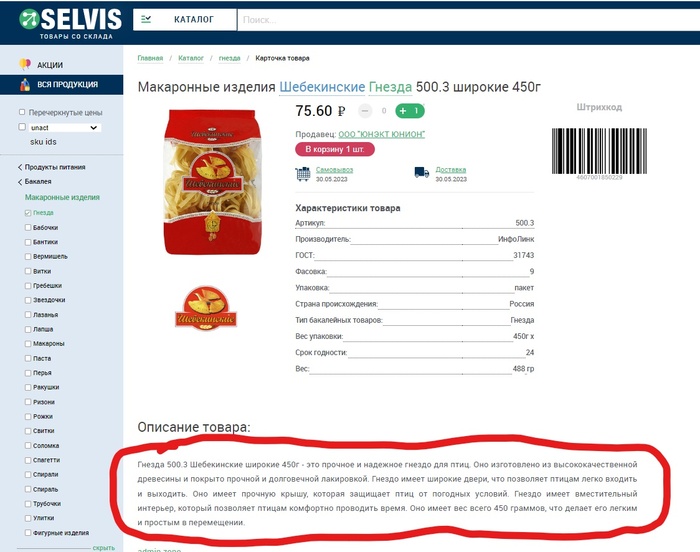Click the shopping cart pickup icon

tap(303, 174)
